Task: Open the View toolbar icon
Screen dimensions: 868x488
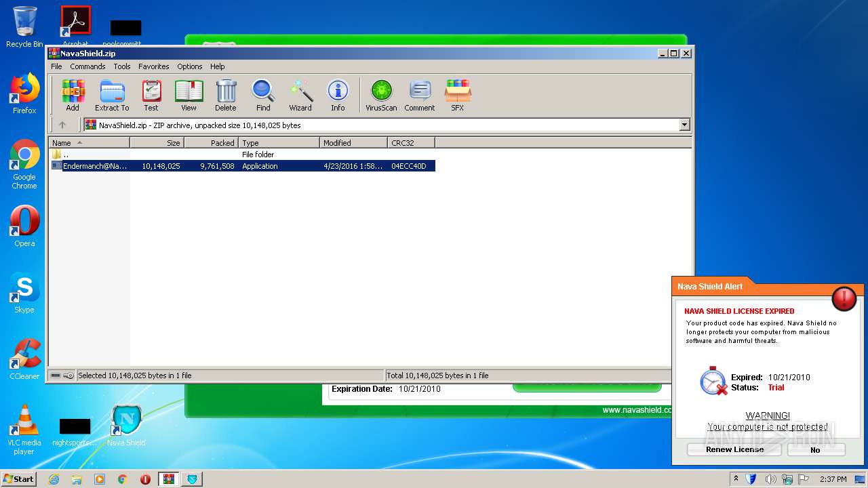Action: pos(189,95)
